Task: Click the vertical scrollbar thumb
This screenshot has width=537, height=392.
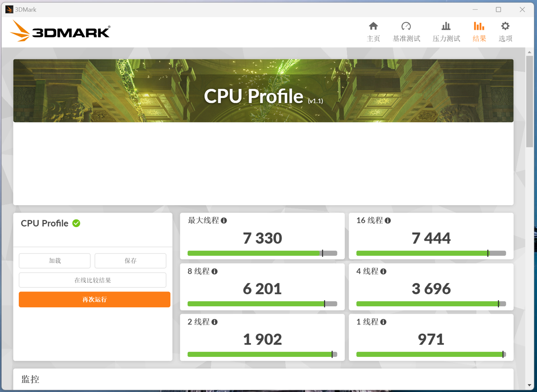Action: point(529,101)
